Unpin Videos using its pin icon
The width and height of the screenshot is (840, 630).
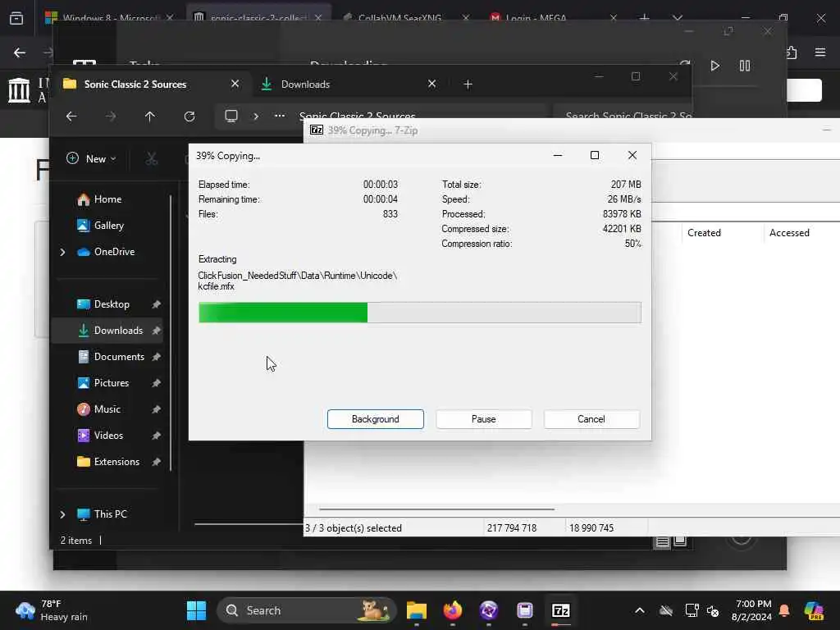tap(156, 436)
